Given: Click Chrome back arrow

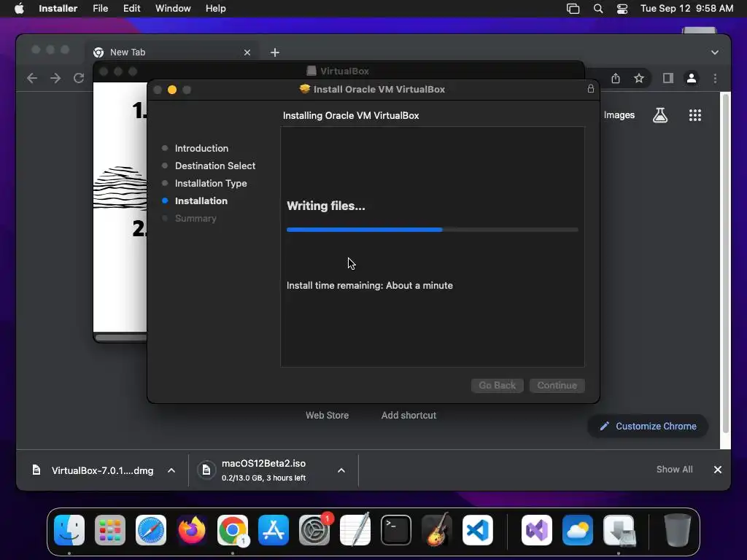Looking at the screenshot, I should pos(32,78).
